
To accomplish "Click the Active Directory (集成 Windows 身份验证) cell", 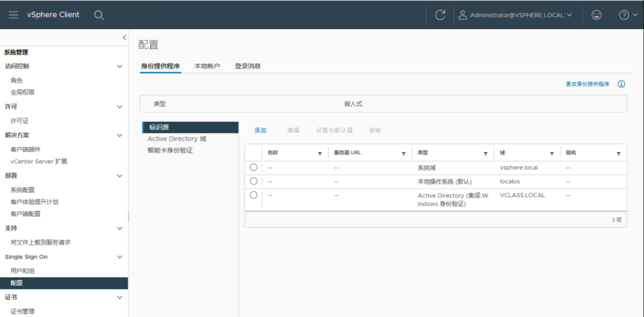I will [x=453, y=200].
